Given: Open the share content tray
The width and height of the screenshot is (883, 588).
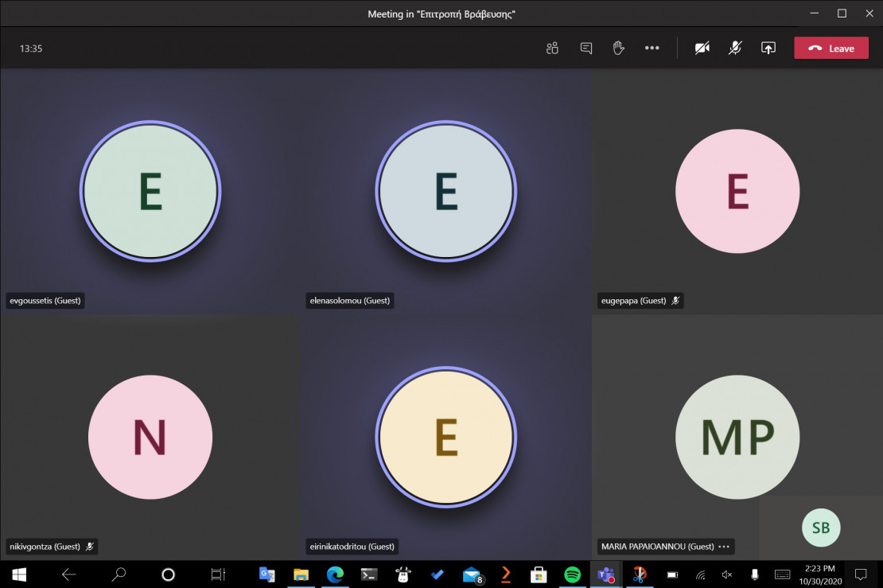Looking at the screenshot, I should click(x=768, y=49).
